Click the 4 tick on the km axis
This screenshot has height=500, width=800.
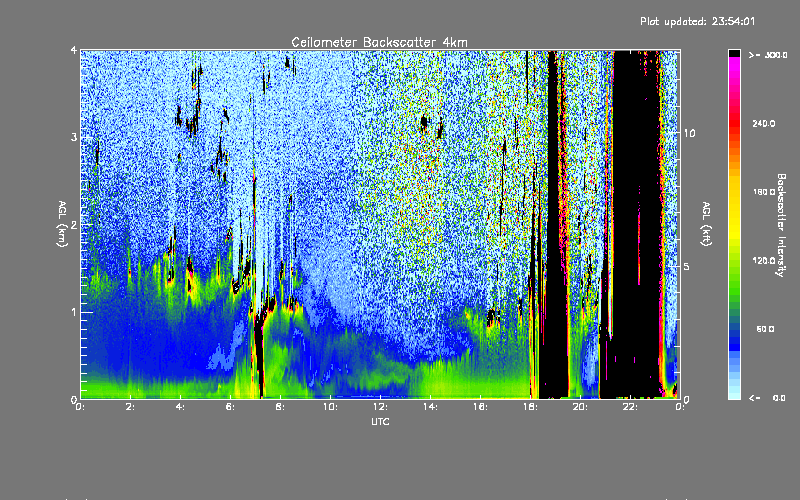(74, 50)
